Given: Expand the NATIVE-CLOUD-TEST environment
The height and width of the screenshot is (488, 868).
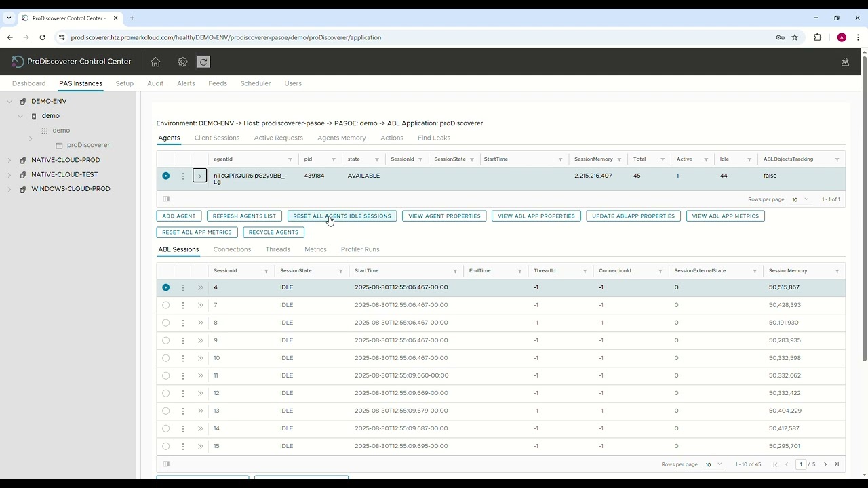Looking at the screenshot, I should point(9,175).
